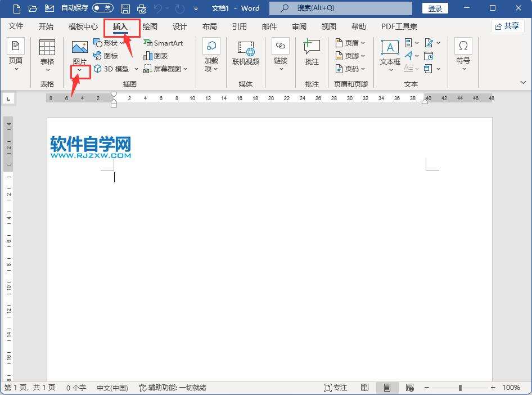532x395 pixels.
Task: Open the 文件 file menu
Action: (16, 26)
